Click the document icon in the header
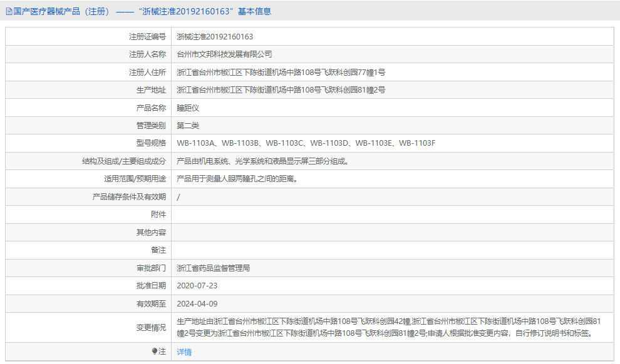This screenshot has width=620, height=364. click(x=9, y=12)
